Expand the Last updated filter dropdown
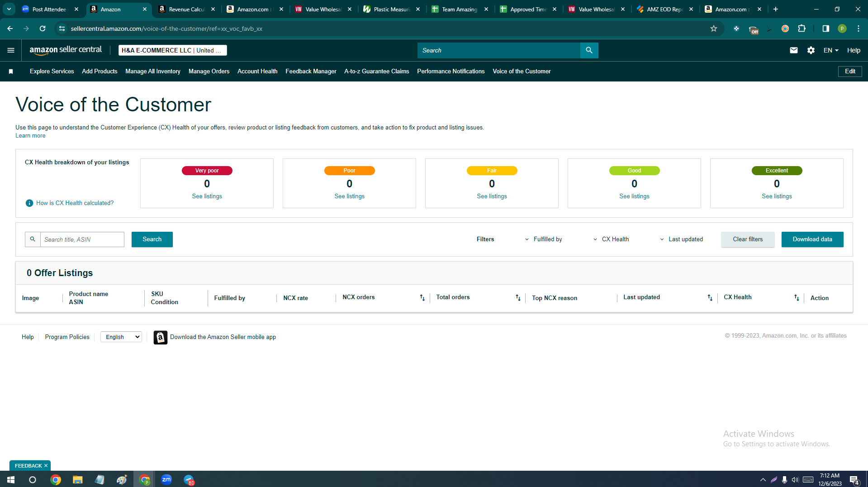 point(681,239)
